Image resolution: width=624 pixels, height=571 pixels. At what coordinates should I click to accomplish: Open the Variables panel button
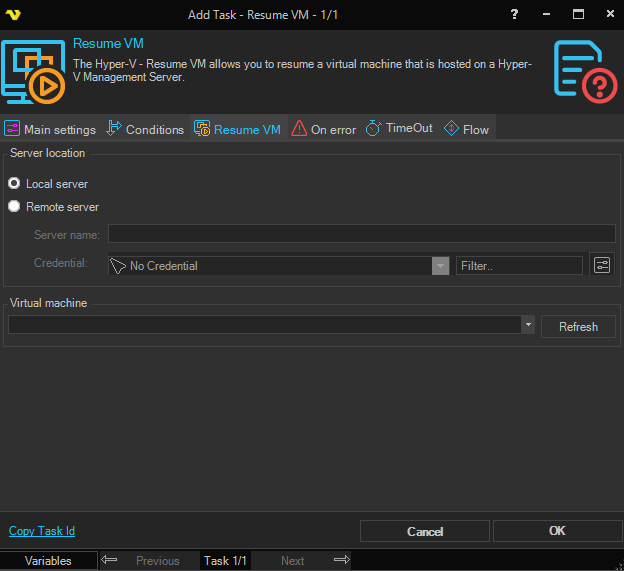point(48,561)
